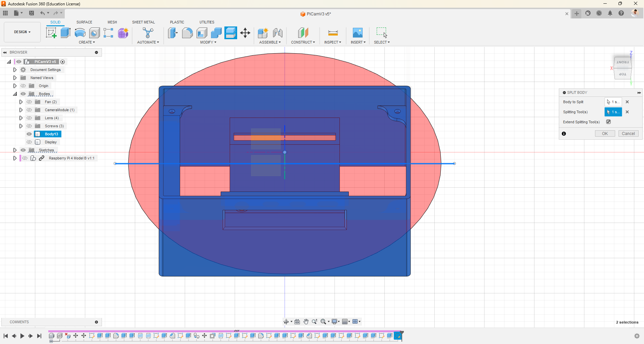
Task: Select the Window Selection tool
Action: point(382,33)
